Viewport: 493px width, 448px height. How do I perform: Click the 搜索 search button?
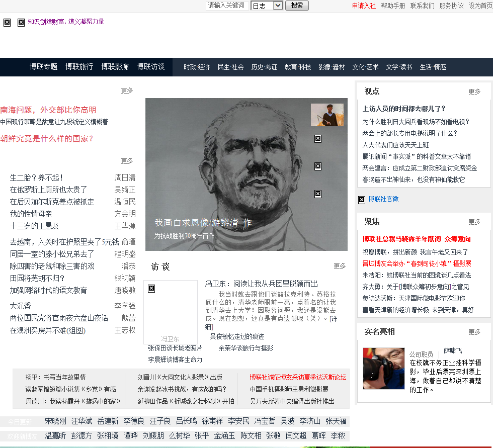click(x=297, y=6)
